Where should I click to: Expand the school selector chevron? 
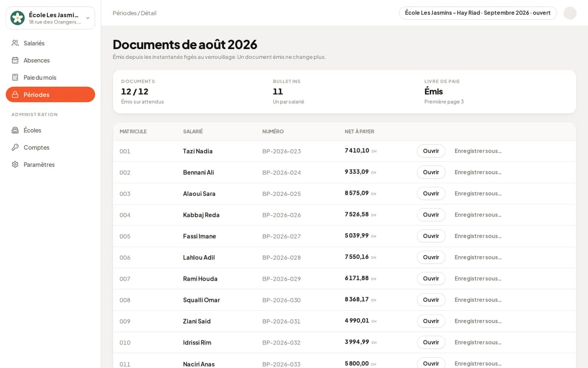pos(88,18)
